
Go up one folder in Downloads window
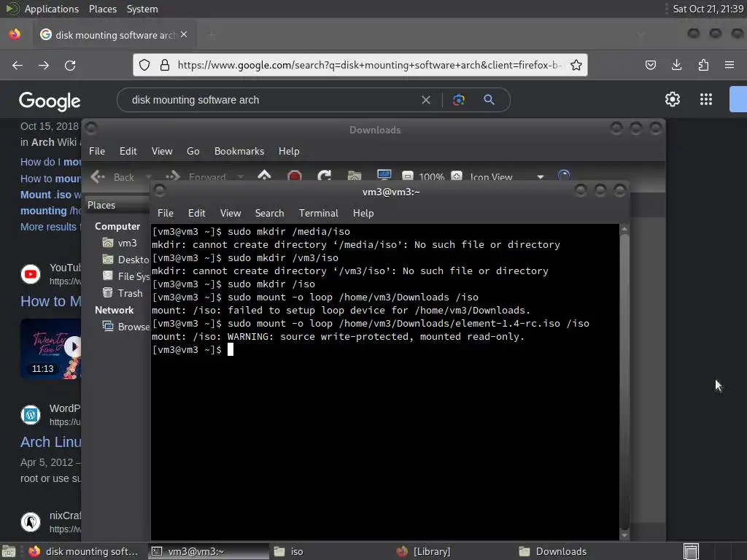click(264, 176)
